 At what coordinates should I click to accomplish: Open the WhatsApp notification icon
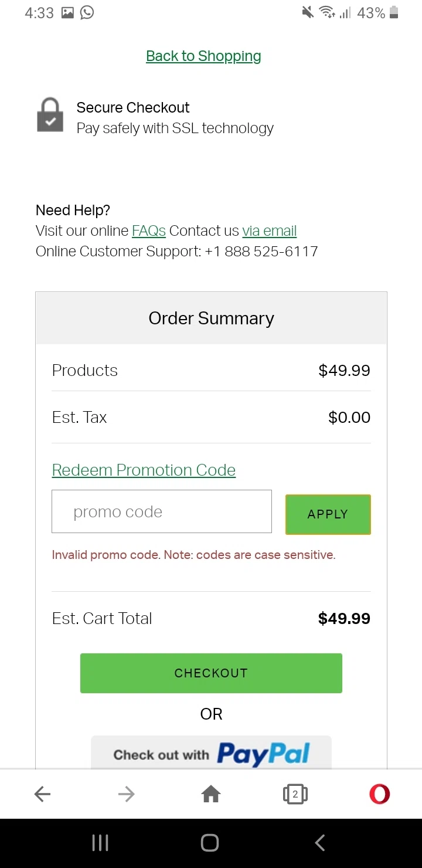87,12
